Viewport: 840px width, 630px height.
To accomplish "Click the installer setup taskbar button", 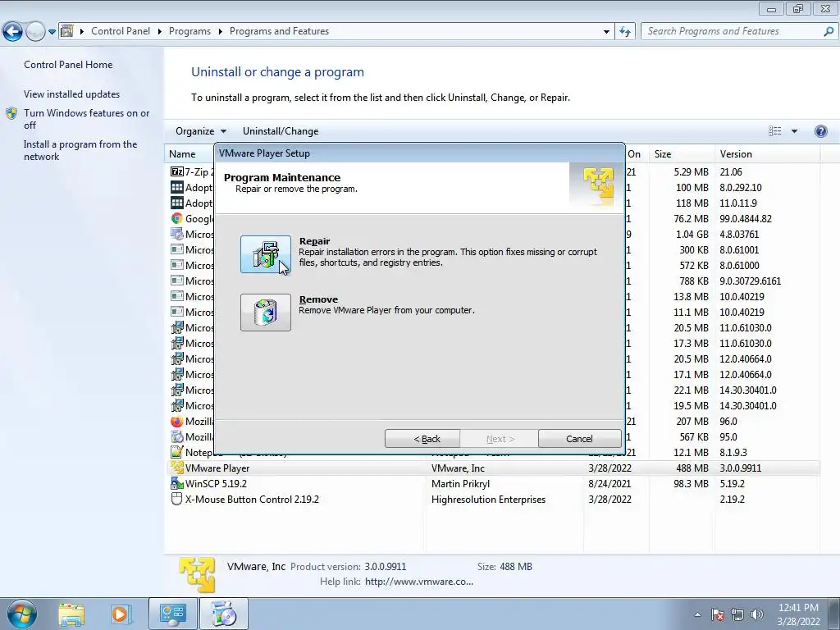I will [224, 614].
